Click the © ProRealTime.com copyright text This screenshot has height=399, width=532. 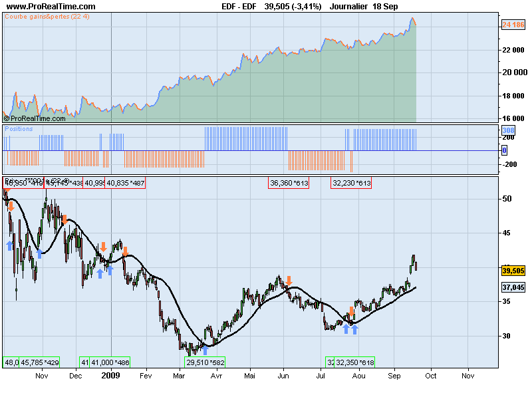click(35, 118)
